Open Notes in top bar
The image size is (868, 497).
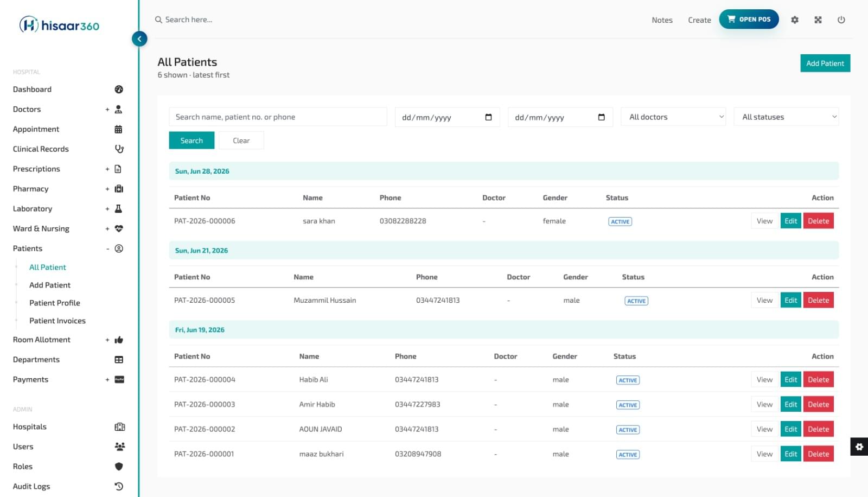[x=662, y=20]
